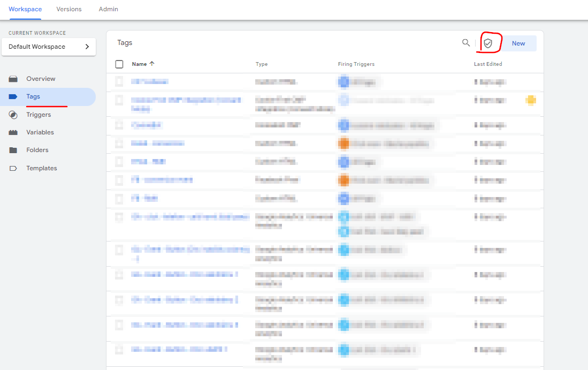Tick the select-all checkbox beside Name

[x=119, y=64]
